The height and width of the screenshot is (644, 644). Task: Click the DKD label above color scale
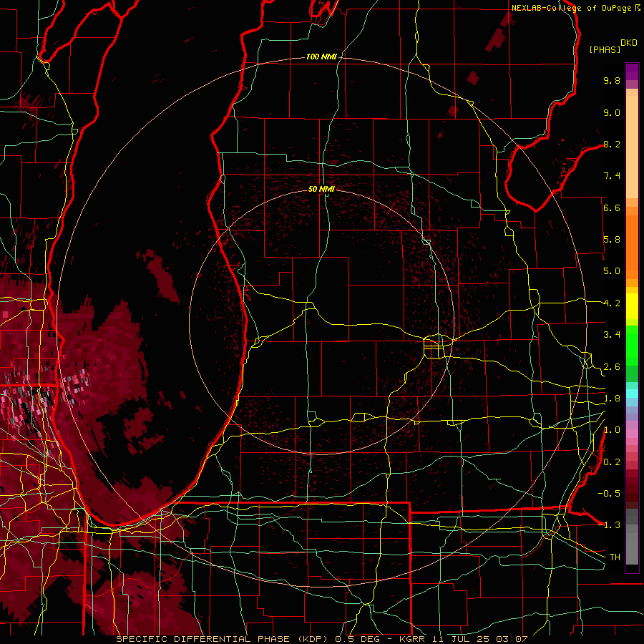629,43
